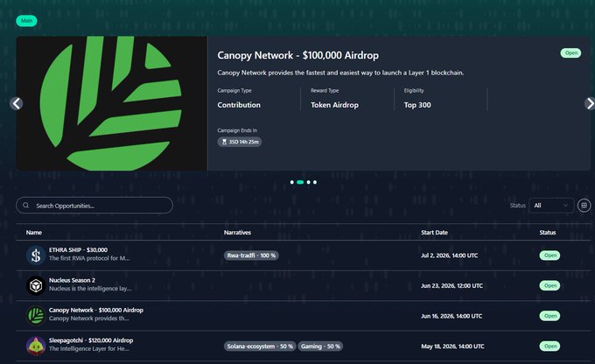The height and width of the screenshot is (364, 595).
Task: Click the Jun 23, 2026, 12:00 UTC date
Action: pos(452,285)
